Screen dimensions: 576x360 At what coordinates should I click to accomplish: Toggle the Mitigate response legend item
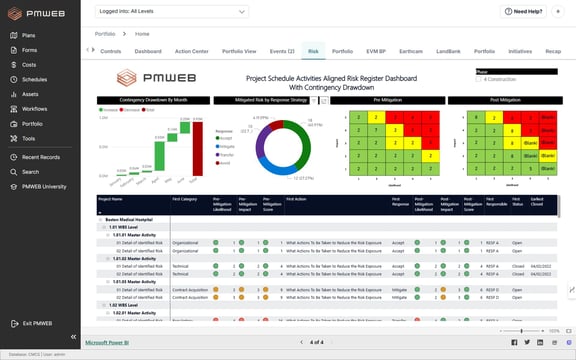click(x=225, y=147)
